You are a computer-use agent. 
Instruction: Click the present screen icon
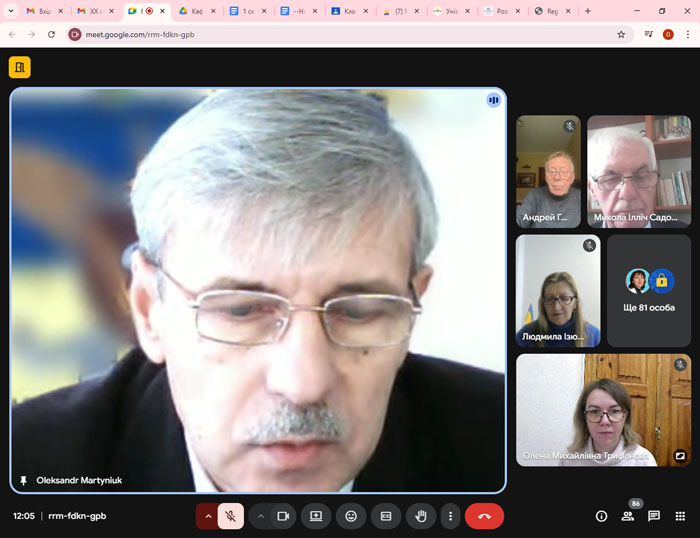coord(316,516)
